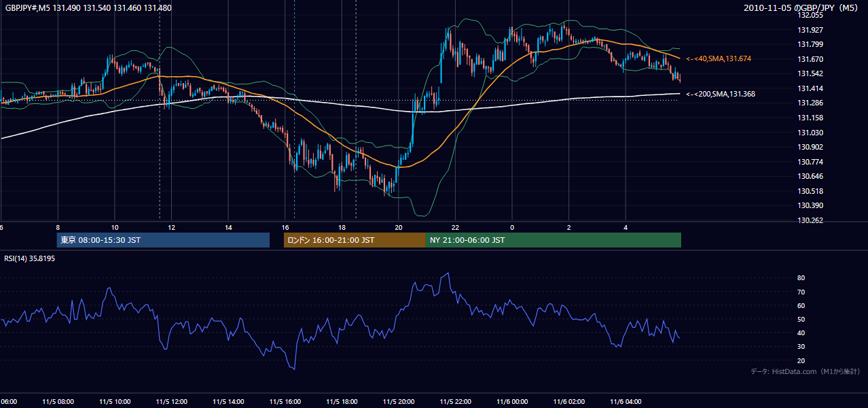
Task: Click the 11/5 12:00 bottom time label
Action: point(172,402)
